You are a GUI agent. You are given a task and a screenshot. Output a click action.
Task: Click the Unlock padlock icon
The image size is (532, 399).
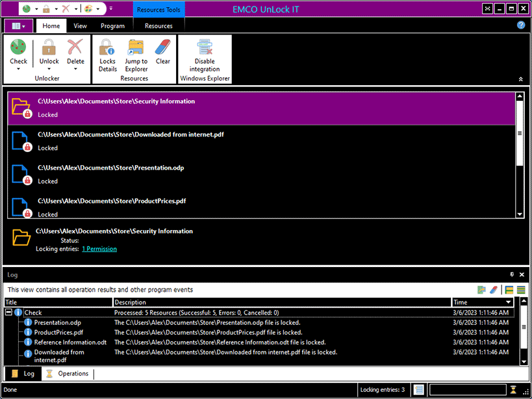49,49
